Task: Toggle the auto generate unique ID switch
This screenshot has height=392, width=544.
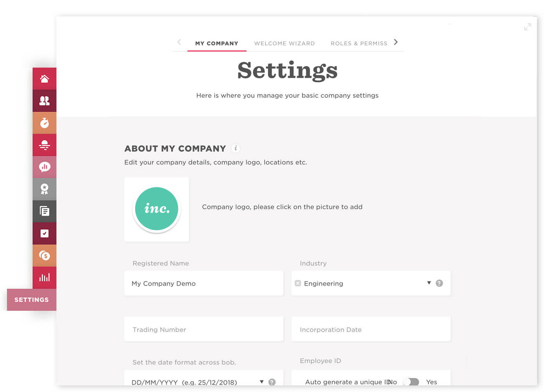Action: [x=411, y=382]
